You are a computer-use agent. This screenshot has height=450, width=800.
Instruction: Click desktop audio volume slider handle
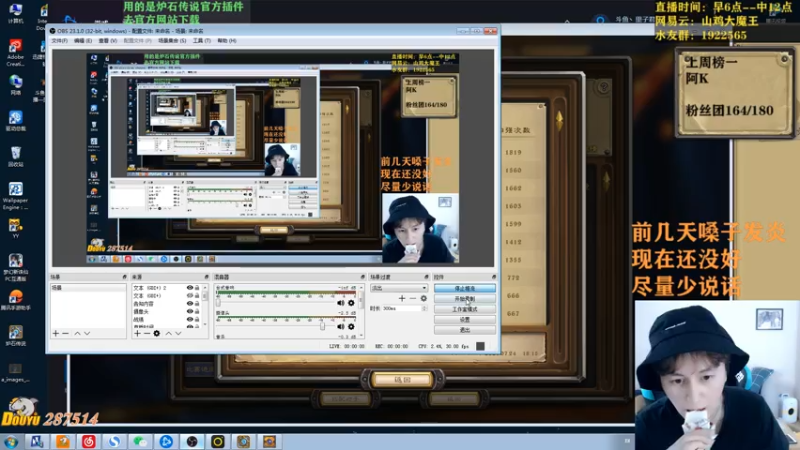(x=218, y=303)
